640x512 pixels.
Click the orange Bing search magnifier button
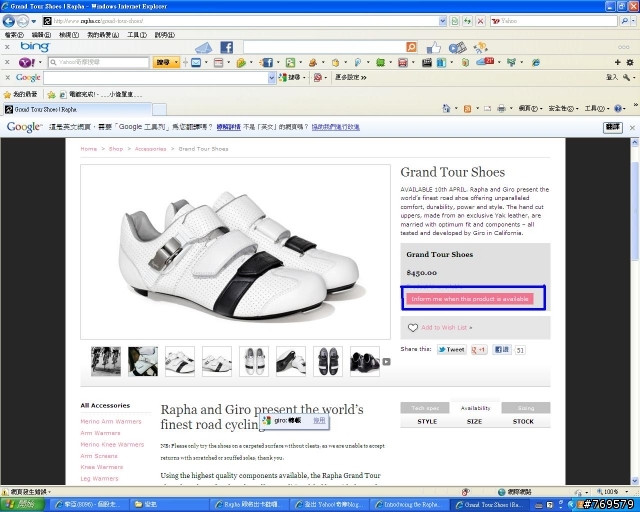(411, 47)
